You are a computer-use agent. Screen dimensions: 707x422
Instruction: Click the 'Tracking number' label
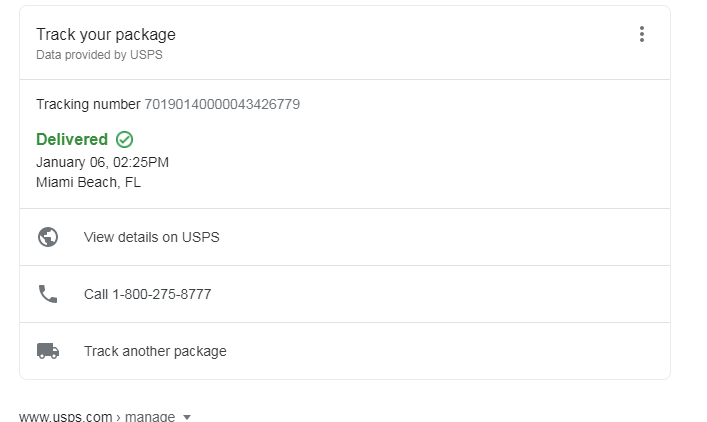(88, 104)
